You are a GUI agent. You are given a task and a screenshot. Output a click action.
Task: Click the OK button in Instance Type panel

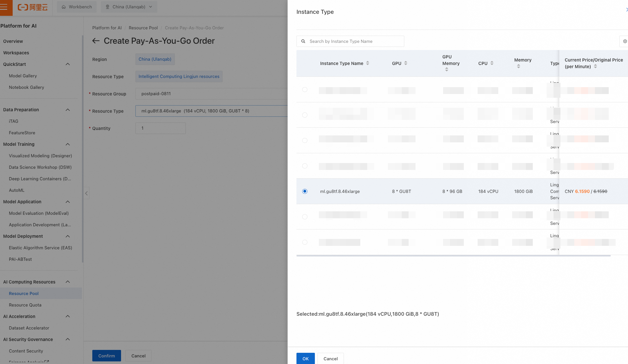point(305,359)
